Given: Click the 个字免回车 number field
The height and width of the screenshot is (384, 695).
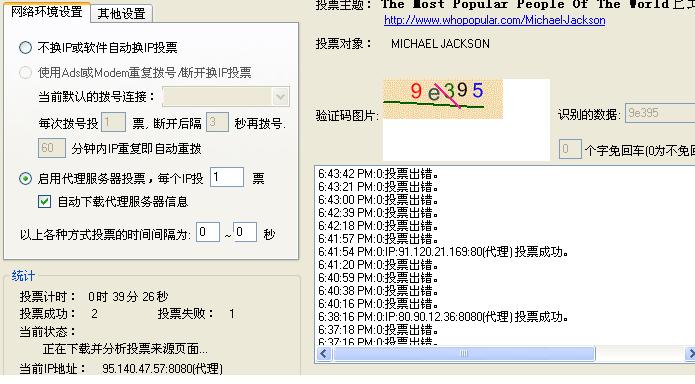Looking at the screenshot, I should pyautogui.click(x=570, y=149).
